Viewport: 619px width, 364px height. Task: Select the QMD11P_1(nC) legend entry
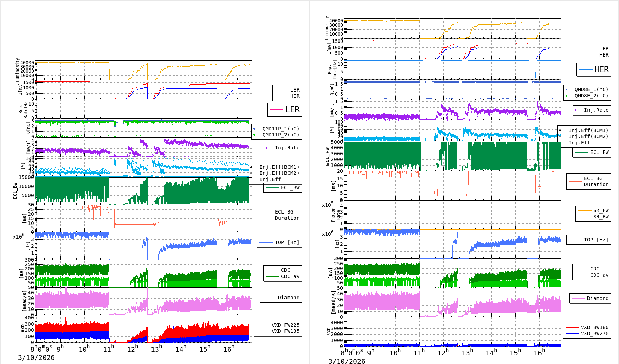(x=280, y=129)
